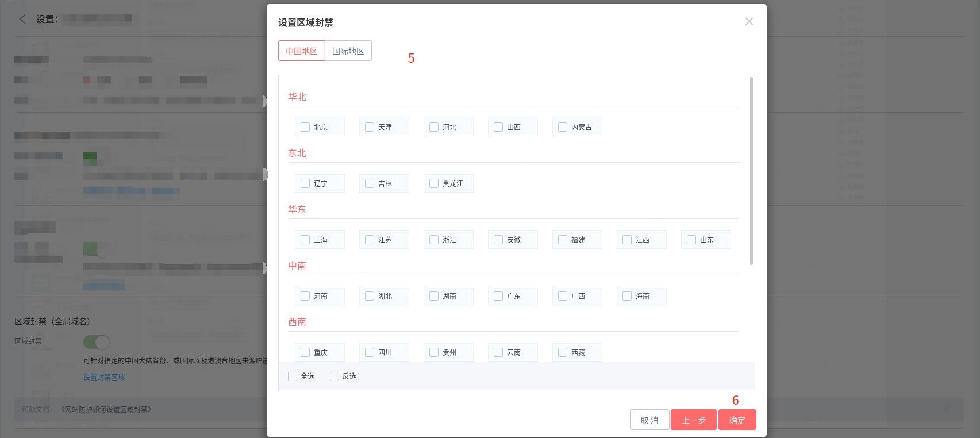
Task: Close the 设置区域封禁 dialog with X icon
Action: pyautogui.click(x=749, y=21)
